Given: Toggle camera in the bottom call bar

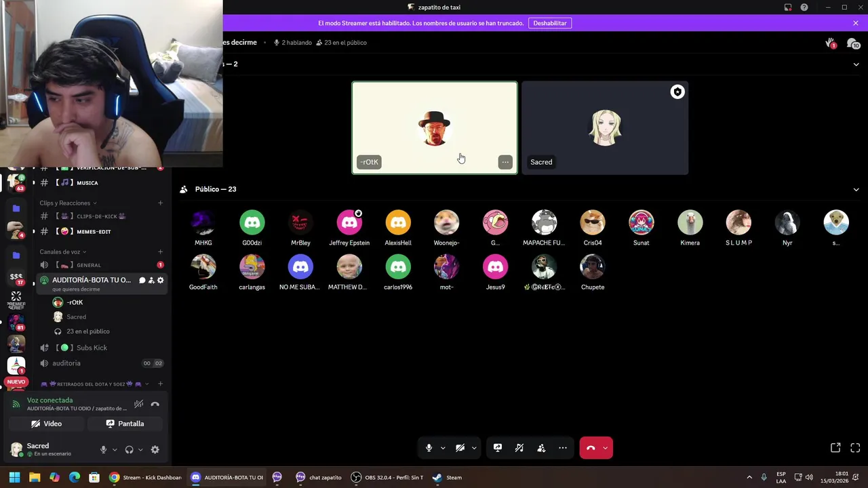Looking at the screenshot, I should [x=460, y=448].
